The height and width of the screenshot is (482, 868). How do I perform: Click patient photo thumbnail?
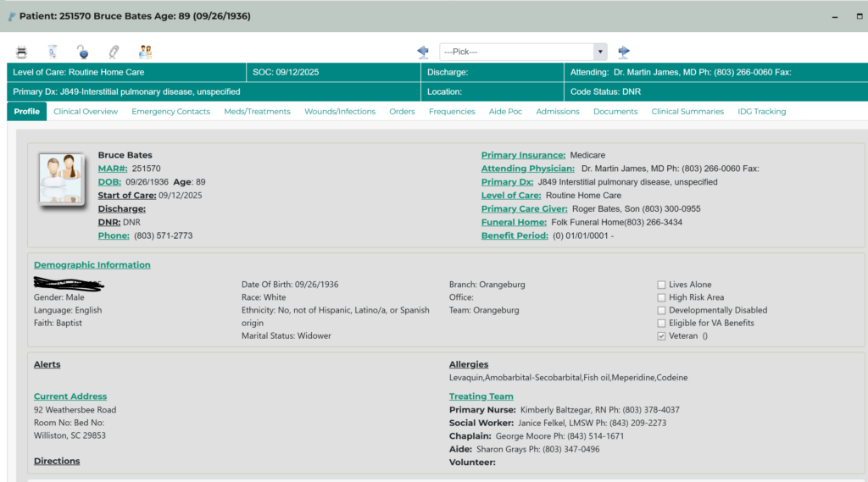[x=61, y=179]
